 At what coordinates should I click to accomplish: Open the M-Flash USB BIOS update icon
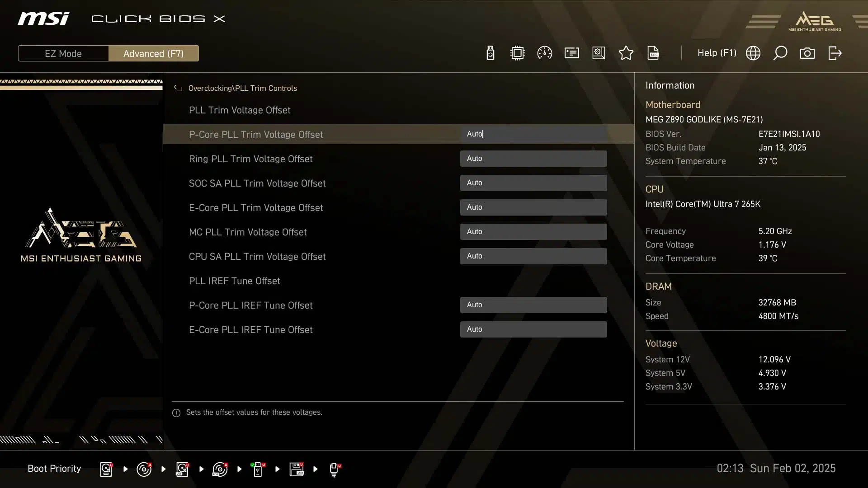coord(490,53)
